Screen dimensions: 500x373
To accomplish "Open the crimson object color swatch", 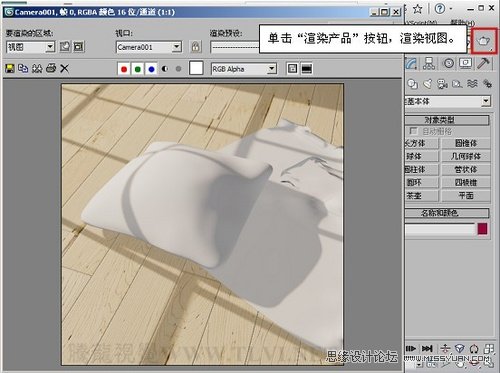I will pos(482,229).
